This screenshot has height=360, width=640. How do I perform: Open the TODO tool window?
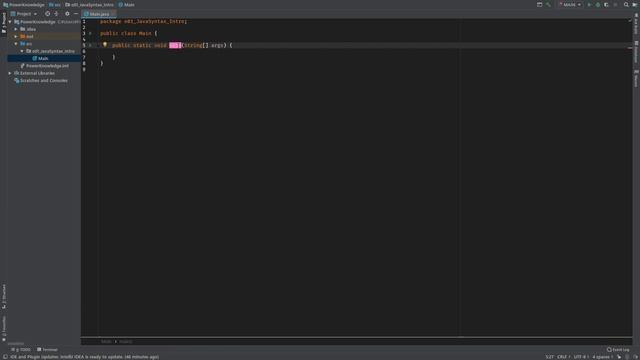(x=21, y=349)
